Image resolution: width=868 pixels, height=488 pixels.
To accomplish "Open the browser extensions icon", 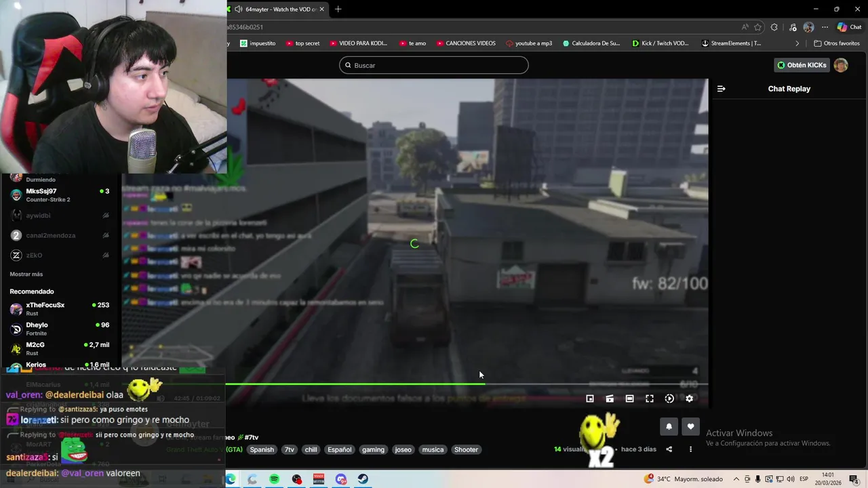I will (774, 27).
